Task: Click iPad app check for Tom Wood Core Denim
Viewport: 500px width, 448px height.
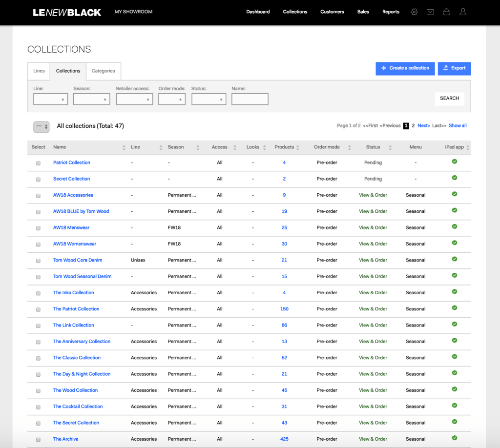Action: click(455, 259)
